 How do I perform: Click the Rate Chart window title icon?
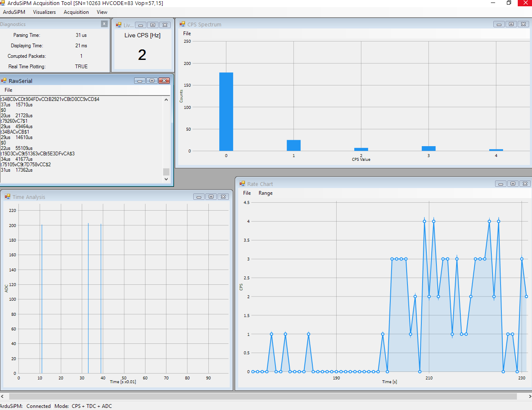pyautogui.click(x=242, y=184)
